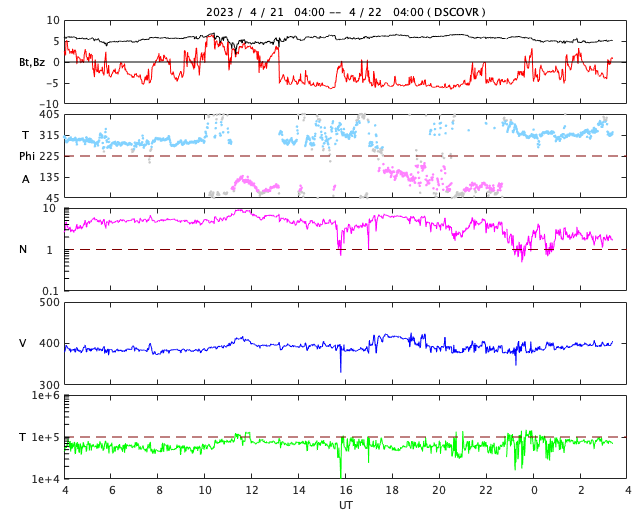Click the '18' hour label on x-axis

[x=392, y=490]
